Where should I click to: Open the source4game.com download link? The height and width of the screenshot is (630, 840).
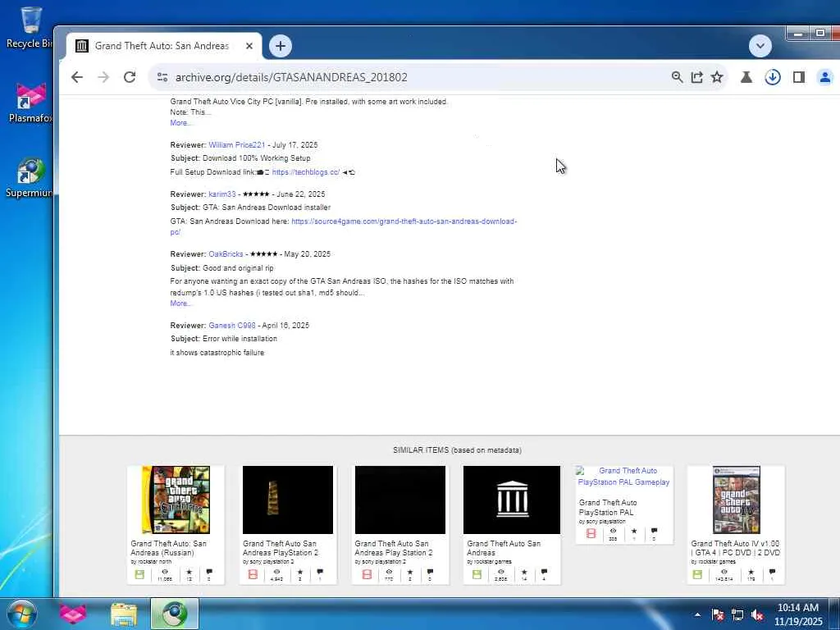pyautogui.click(x=404, y=221)
